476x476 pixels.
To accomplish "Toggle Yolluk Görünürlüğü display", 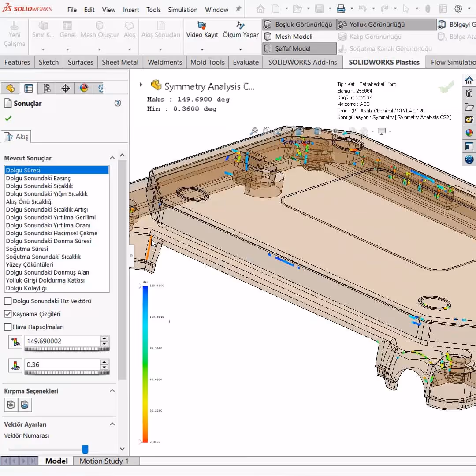I will click(387, 25).
